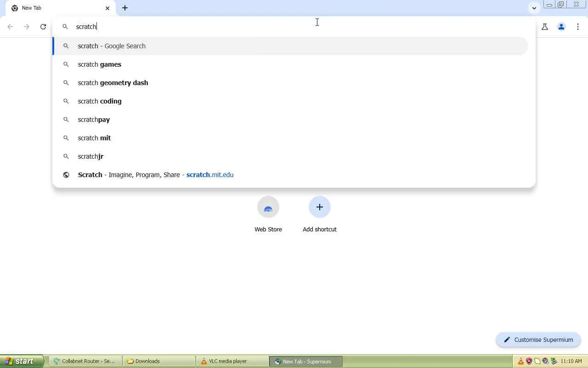Open the red security shield tray icon
This screenshot has height=368, width=588.
pyautogui.click(x=529, y=361)
